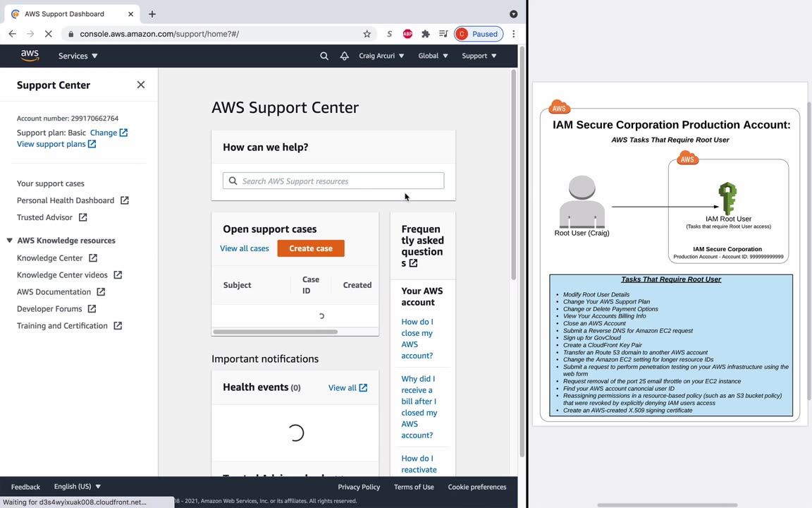Open Your support cases in sidebar
The image size is (812, 508).
[50, 183]
